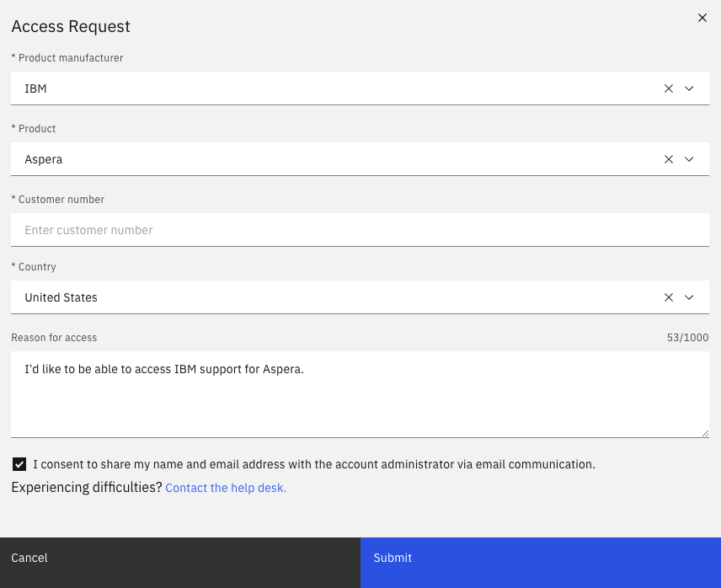Screen dimensions: 721x588
Task: Select the Aspera product combo box
Action: pyautogui.click(x=360, y=159)
